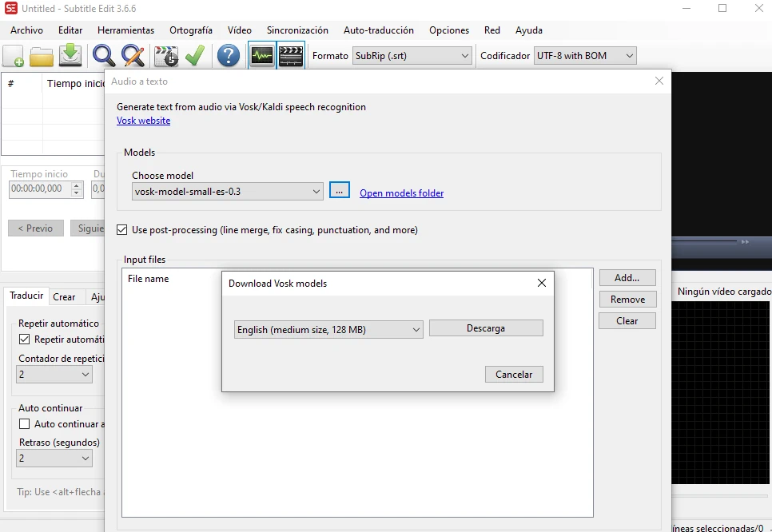Enable Auto continuar checkbox

point(25,424)
